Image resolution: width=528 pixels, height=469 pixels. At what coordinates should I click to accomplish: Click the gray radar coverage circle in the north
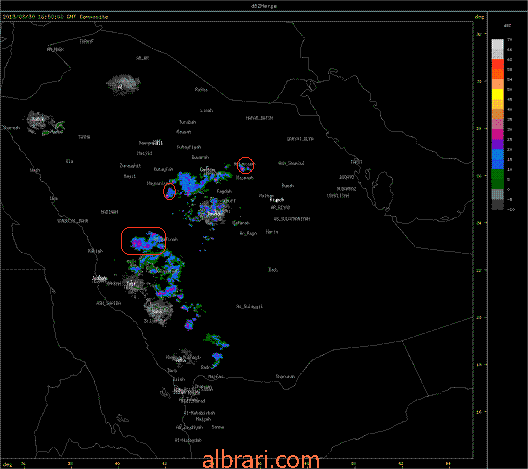tap(123, 84)
